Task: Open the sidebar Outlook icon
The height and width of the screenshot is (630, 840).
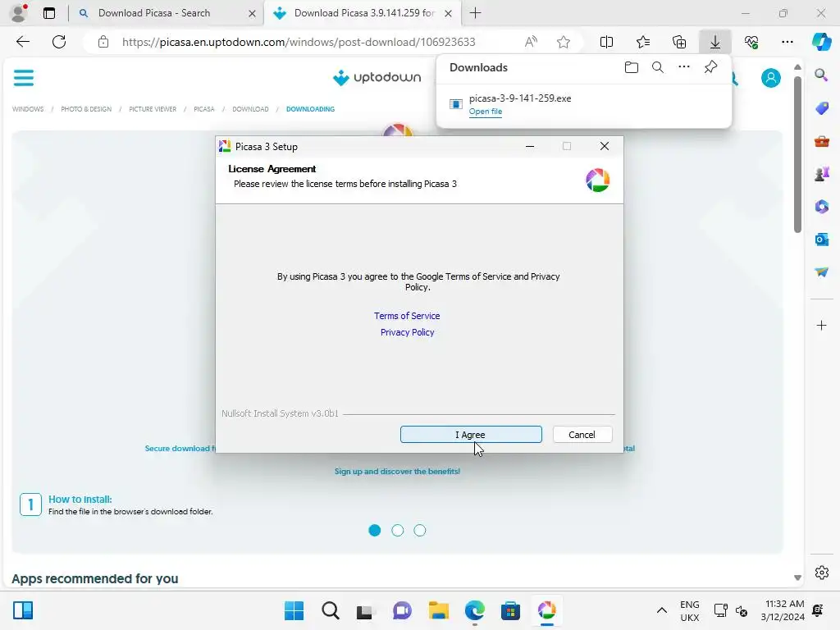Action: (821, 240)
